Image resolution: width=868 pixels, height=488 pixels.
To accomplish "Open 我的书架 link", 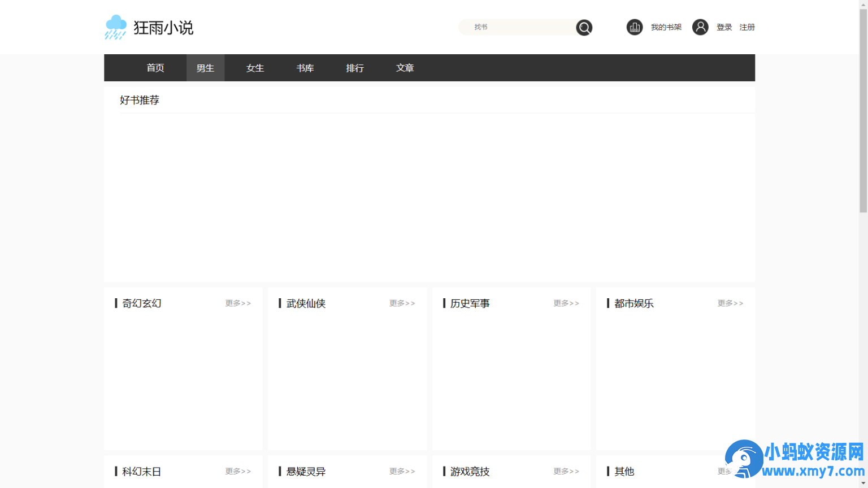I will click(x=666, y=27).
